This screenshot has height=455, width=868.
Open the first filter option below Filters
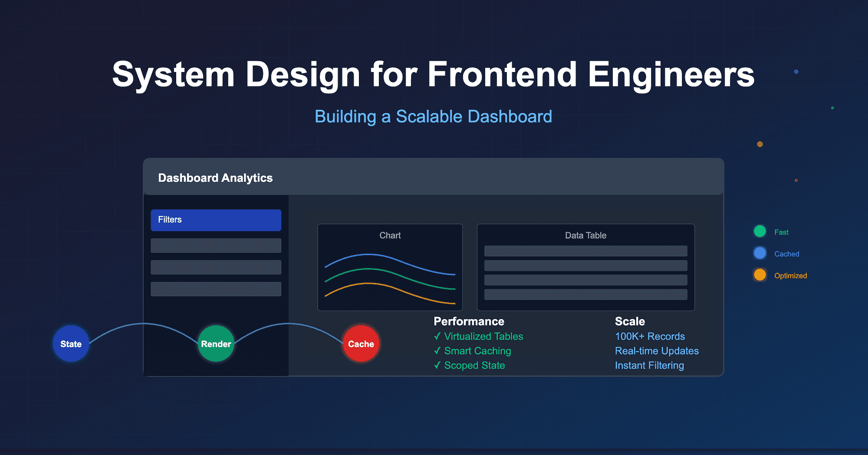coord(216,246)
